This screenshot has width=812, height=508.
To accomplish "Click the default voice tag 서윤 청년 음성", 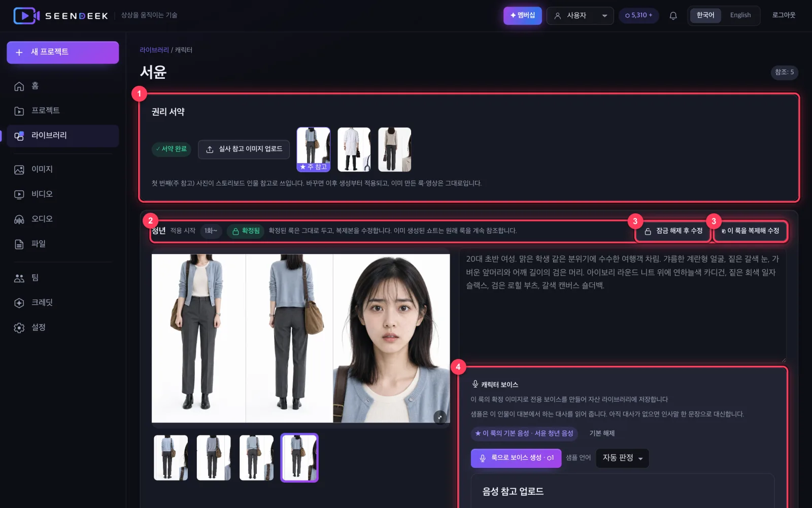I will click(524, 433).
